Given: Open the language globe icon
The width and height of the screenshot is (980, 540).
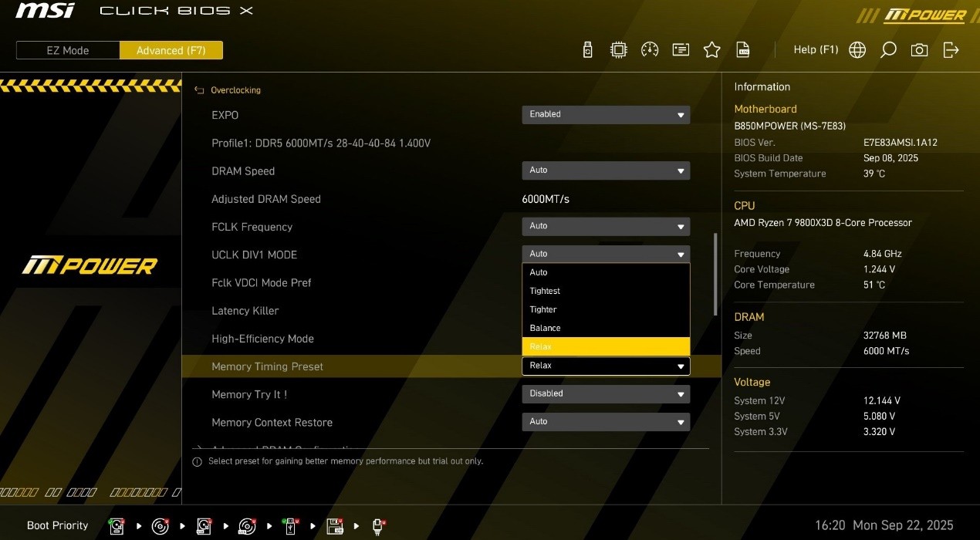Looking at the screenshot, I should tap(857, 50).
